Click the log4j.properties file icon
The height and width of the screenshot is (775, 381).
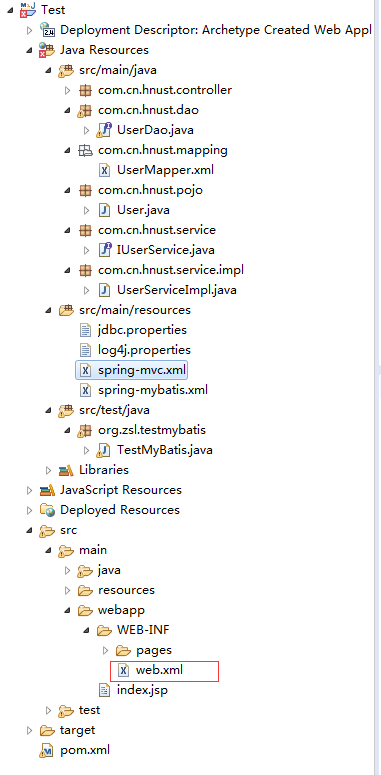click(x=85, y=350)
